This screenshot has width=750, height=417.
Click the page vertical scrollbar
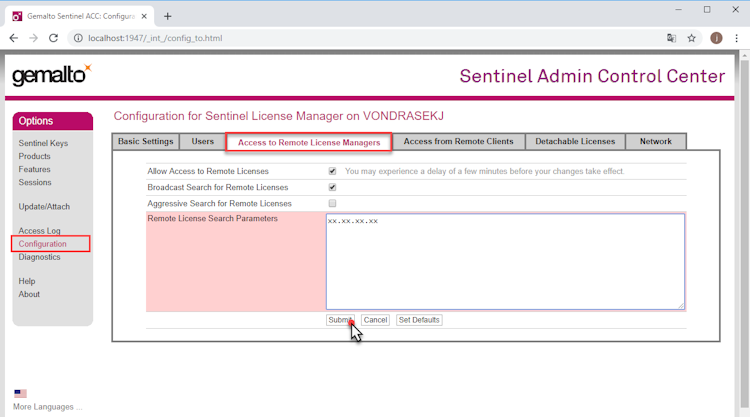pyautogui.click(x=744, y=234)
